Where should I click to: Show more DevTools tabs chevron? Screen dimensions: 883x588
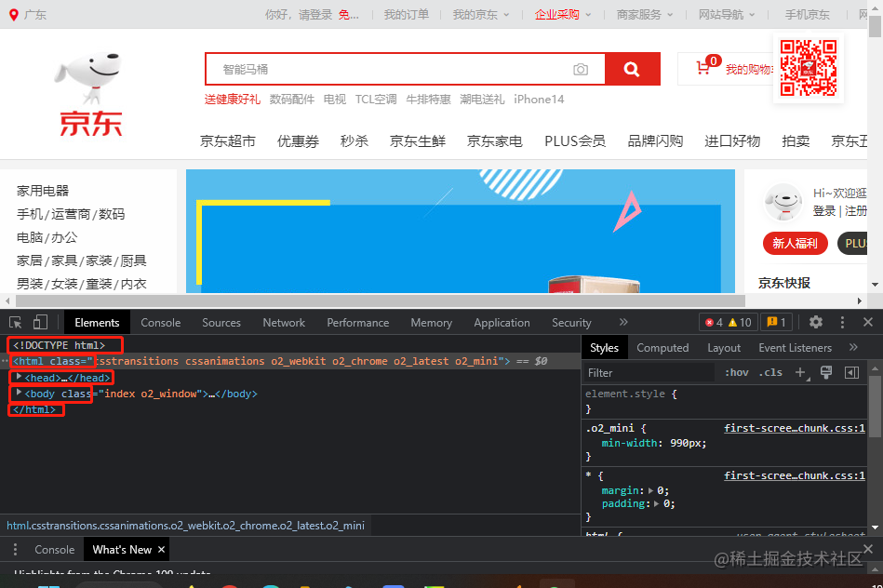click(623, 322)
